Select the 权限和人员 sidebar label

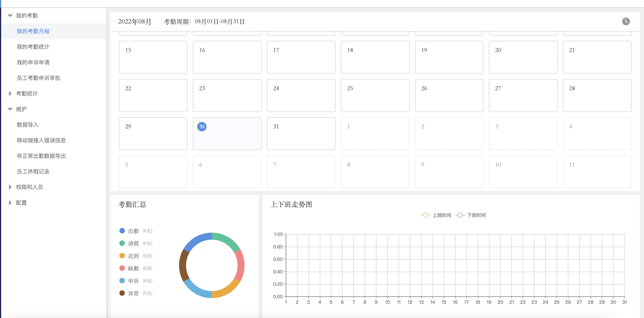tap(29, 187)
